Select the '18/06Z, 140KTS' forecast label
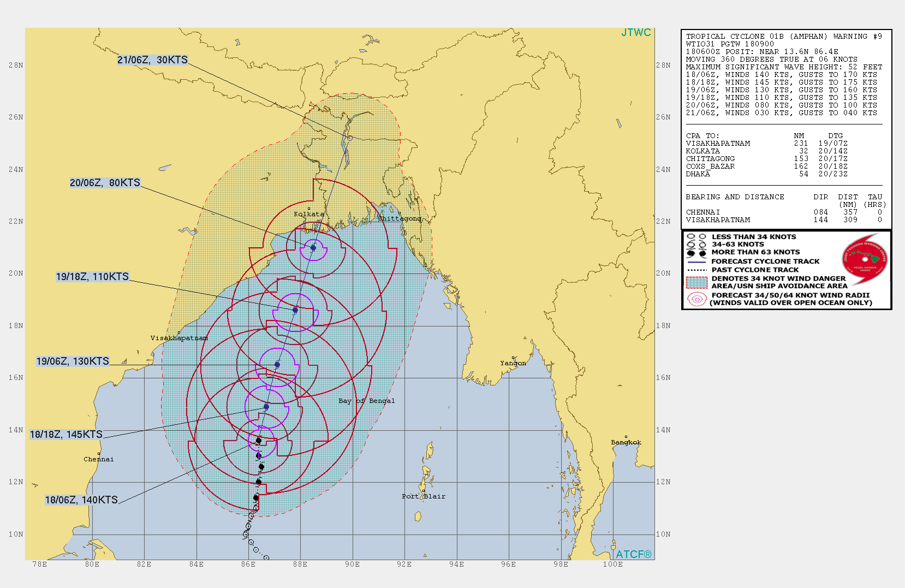Viewport: 905px width, 588px height. click(81, 500)
